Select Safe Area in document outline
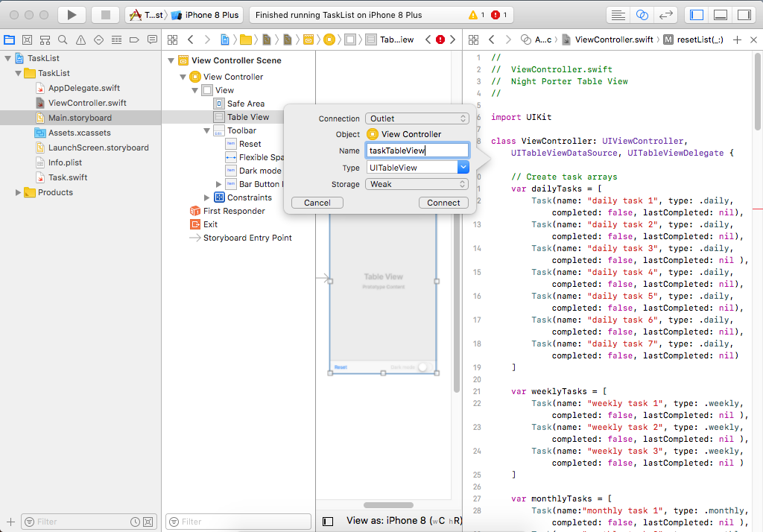 [x=246, y=104]
